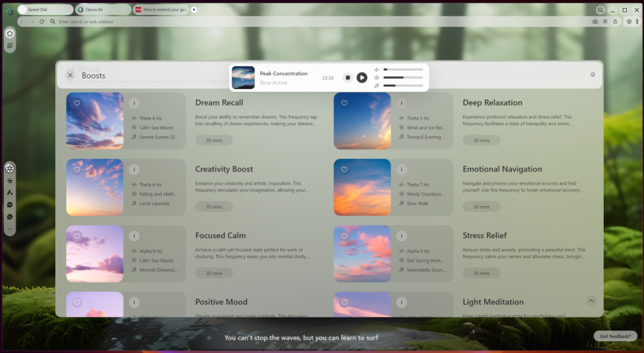Show info for Light Meditation boost
Image resolution: width=644 pixels, height=353 pixels.
(x=401, y=302)
